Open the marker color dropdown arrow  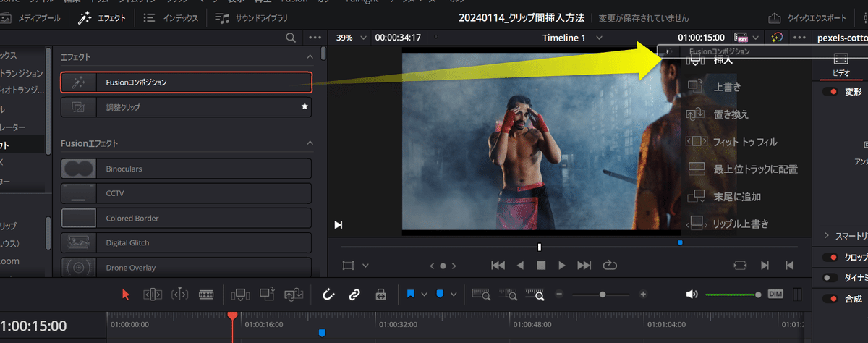pyautogui.click(x=454, y=295)
